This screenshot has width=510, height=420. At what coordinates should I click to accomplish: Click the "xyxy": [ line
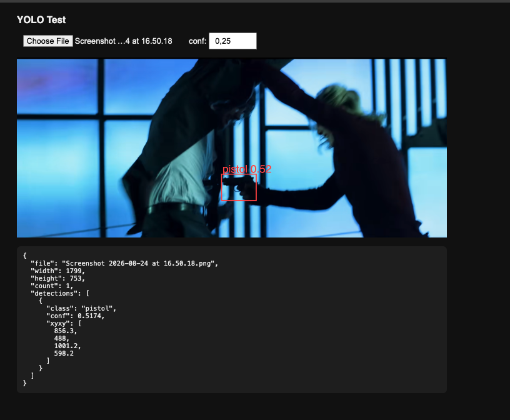coord(64,323)
